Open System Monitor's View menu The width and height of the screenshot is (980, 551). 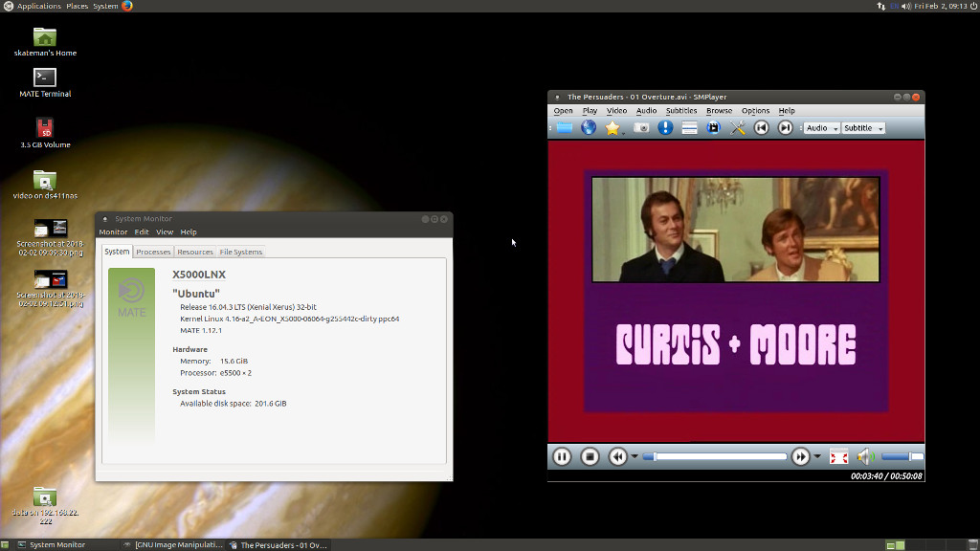pyautogui.click(x=165, y=231)
